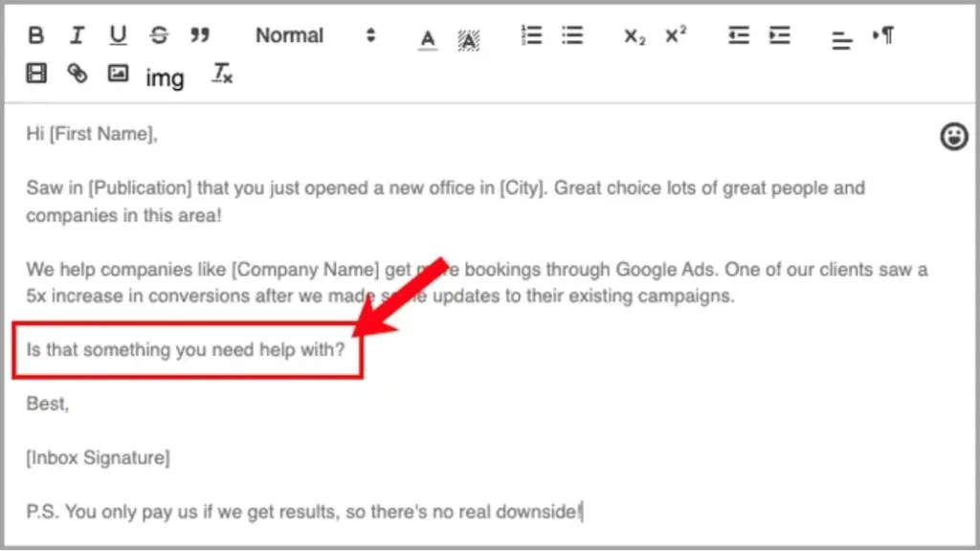Toggle italic formatting
980x551 pixels.
pos(77,35)
